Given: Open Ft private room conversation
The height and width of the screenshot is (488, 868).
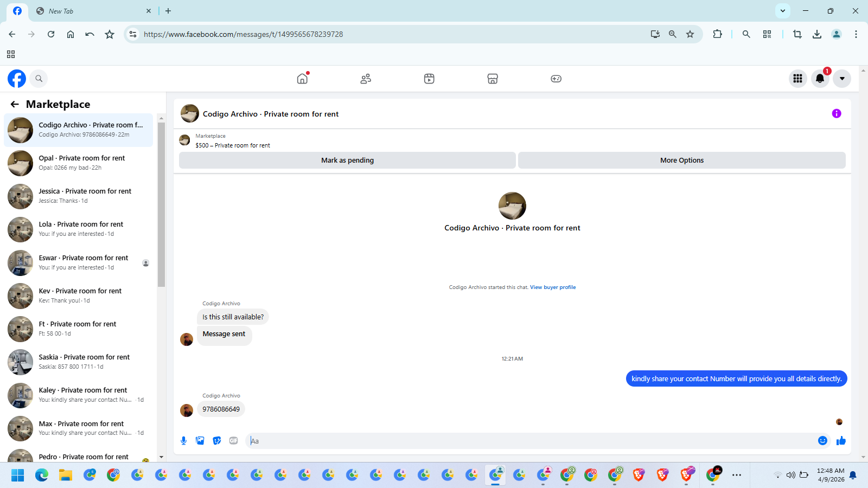Looking at the screenshot, I should click(x=79, y=329).
